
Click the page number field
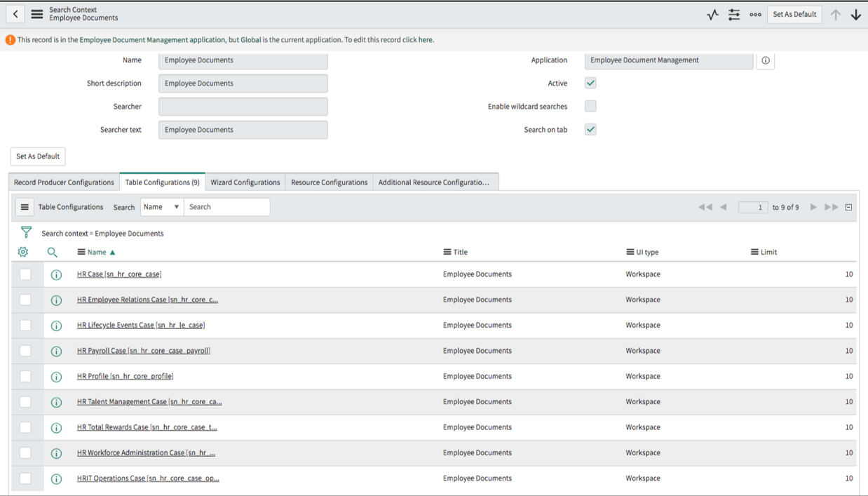[753, 207]
